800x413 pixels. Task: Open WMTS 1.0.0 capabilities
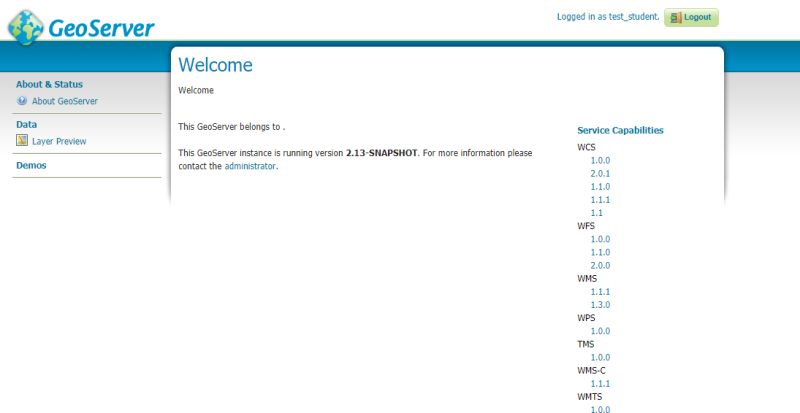pyautogui.click(x=600, y=409)
